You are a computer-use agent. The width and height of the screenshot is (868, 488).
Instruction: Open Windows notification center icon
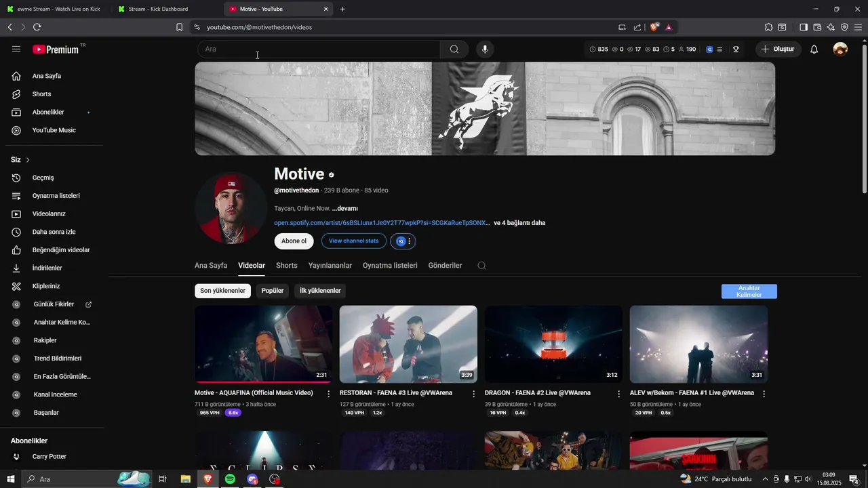click(x=854, y=479)
